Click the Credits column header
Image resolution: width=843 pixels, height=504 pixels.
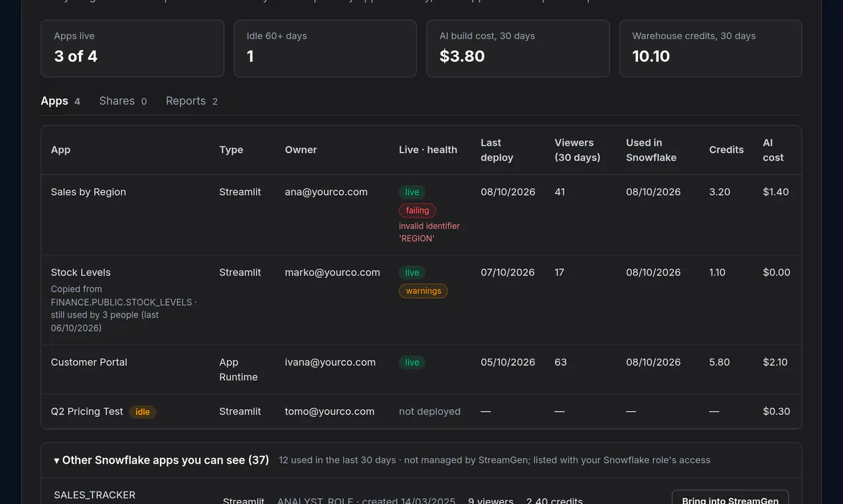(726, 150)
